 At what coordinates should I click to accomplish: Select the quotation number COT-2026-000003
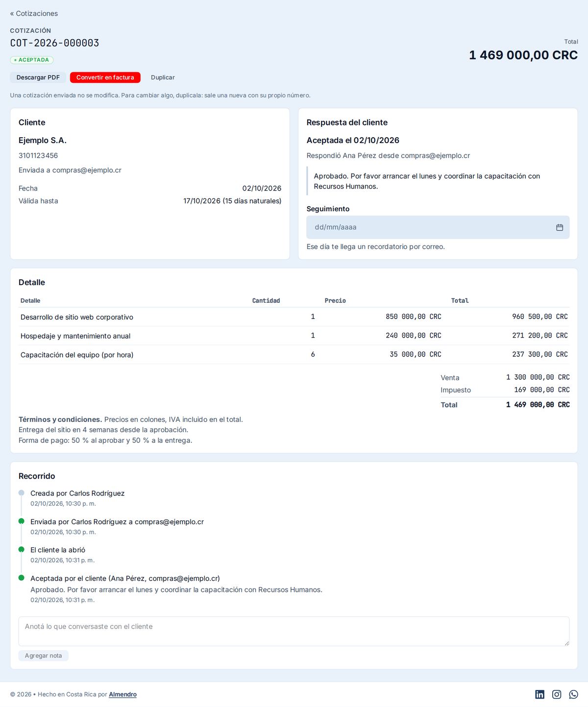55,43
